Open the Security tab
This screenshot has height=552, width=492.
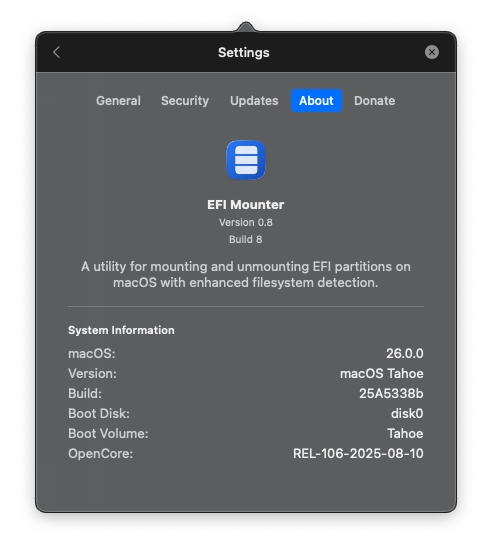click(185, 101)
